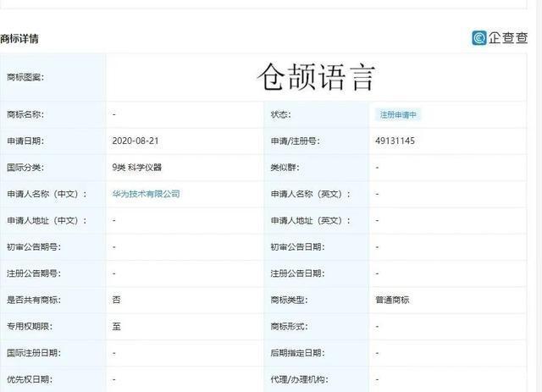The width and height of the screenshot is (542, 392).
Task: Select the 9类 科学仪器 classification value
Action: (x=137, y=168)
